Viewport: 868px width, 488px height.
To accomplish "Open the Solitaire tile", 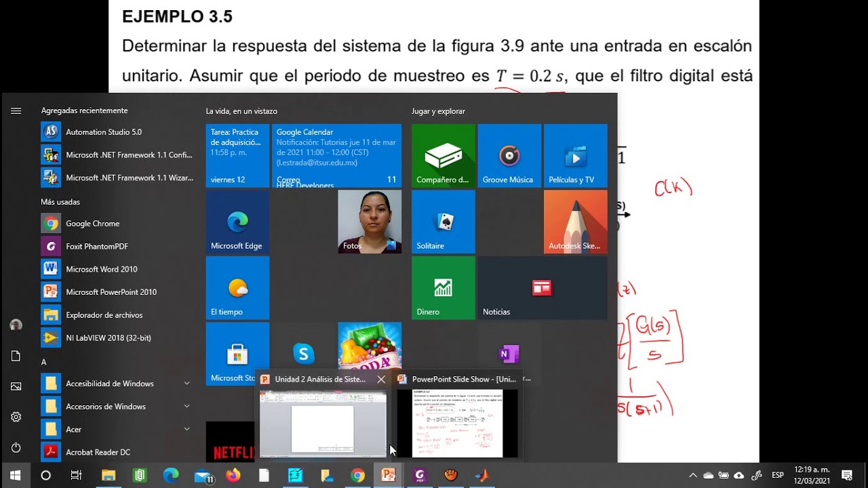I will [x=443, y=222].
